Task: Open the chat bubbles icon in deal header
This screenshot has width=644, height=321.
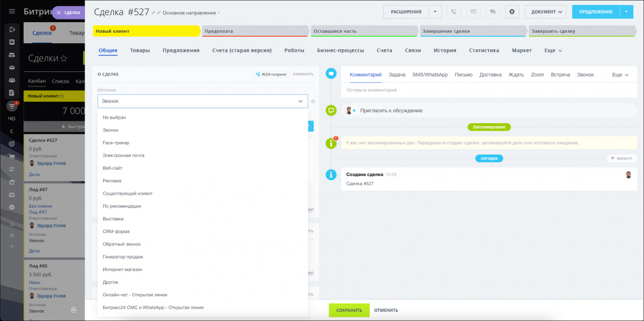Action: tap(493, 12)
